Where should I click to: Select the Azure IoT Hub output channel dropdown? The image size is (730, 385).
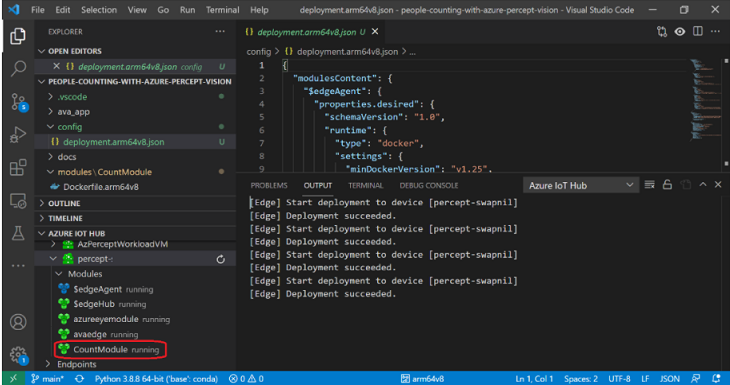580,185
